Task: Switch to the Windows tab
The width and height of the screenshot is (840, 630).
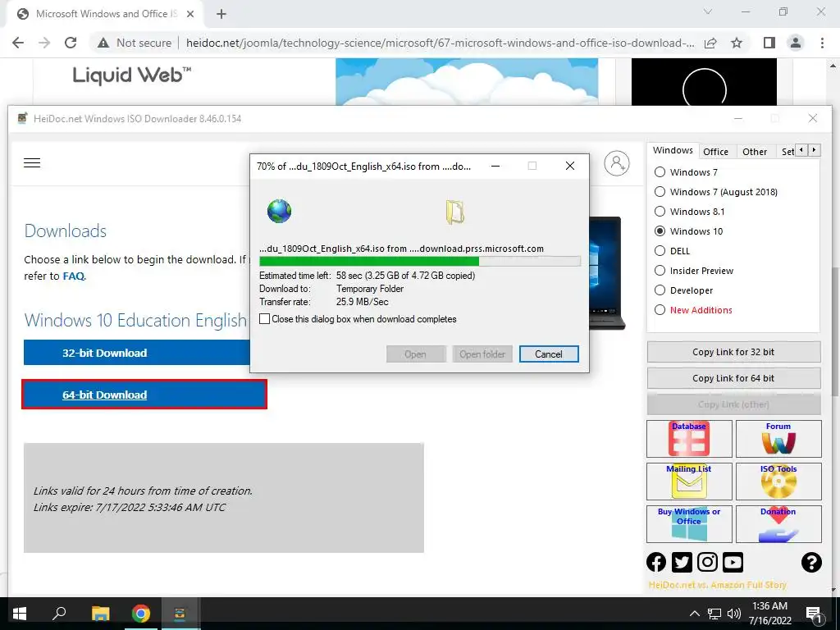Action: (673, 151)
